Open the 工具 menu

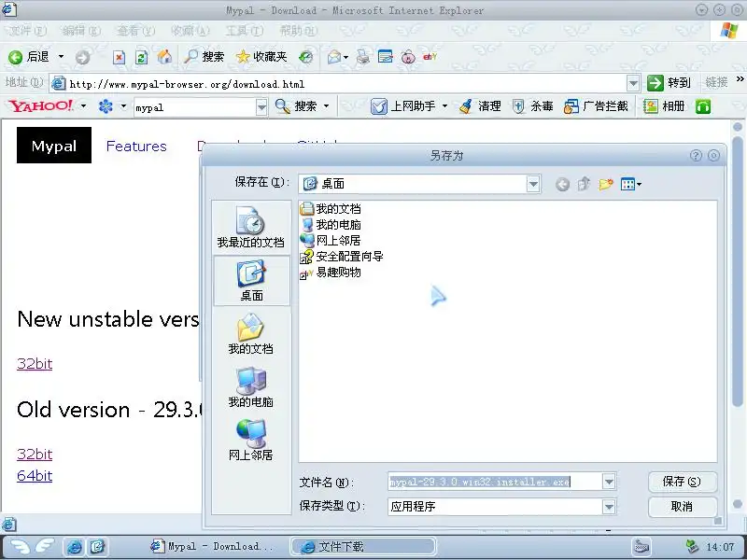(244, 31)
